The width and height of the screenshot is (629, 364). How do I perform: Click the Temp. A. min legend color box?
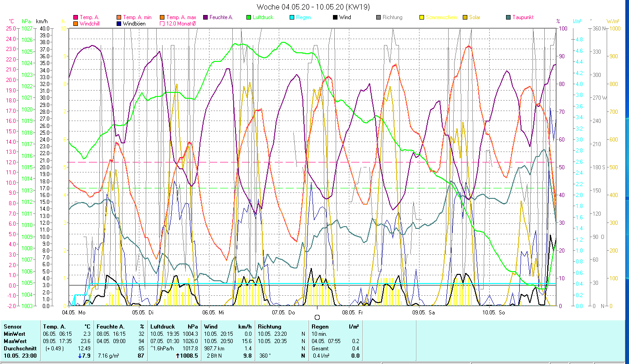118,17
